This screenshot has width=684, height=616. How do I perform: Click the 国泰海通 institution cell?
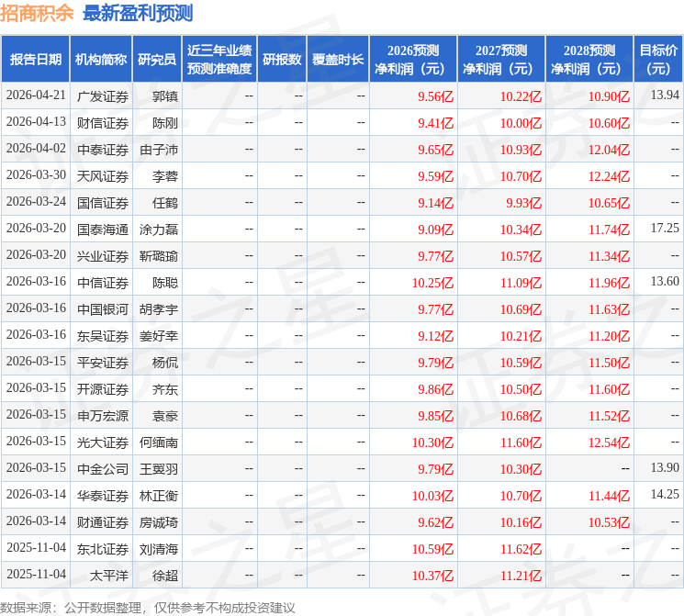103,230
